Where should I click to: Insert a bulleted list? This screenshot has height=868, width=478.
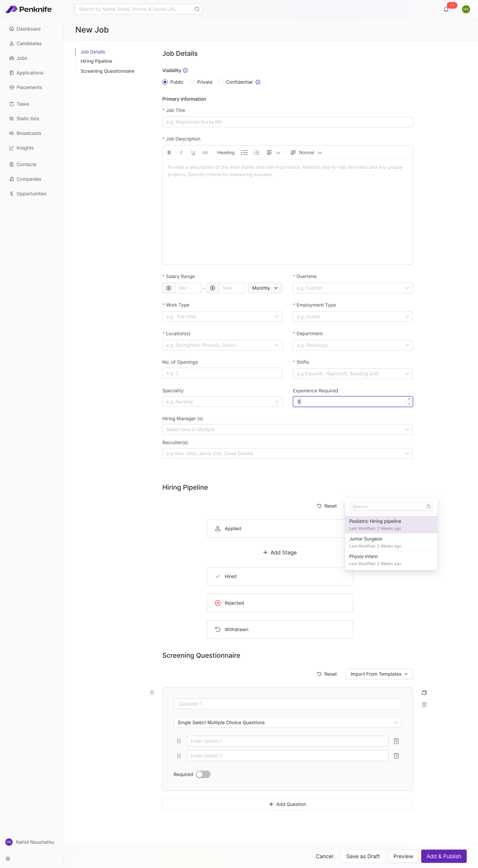244,153
